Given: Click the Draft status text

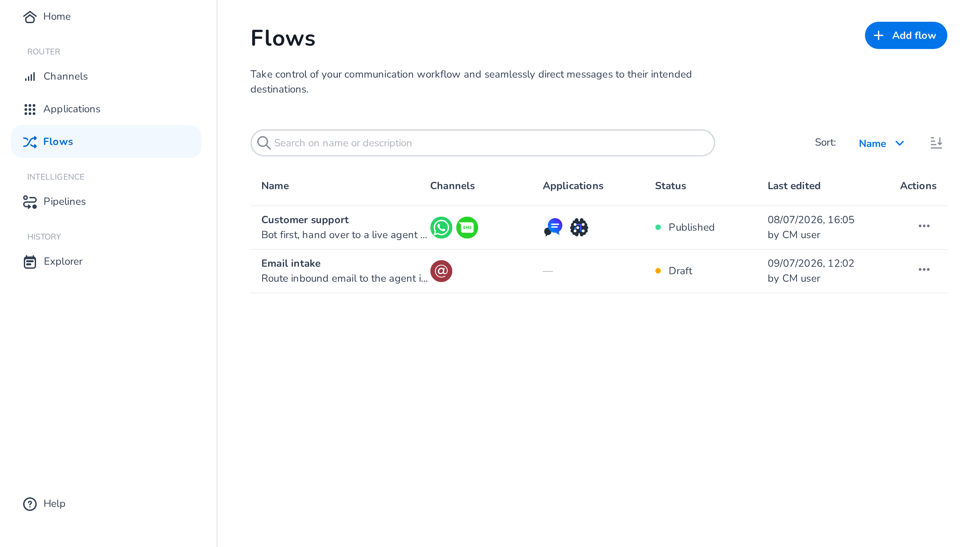Looking at the screenshot, I should coord(680,271).
